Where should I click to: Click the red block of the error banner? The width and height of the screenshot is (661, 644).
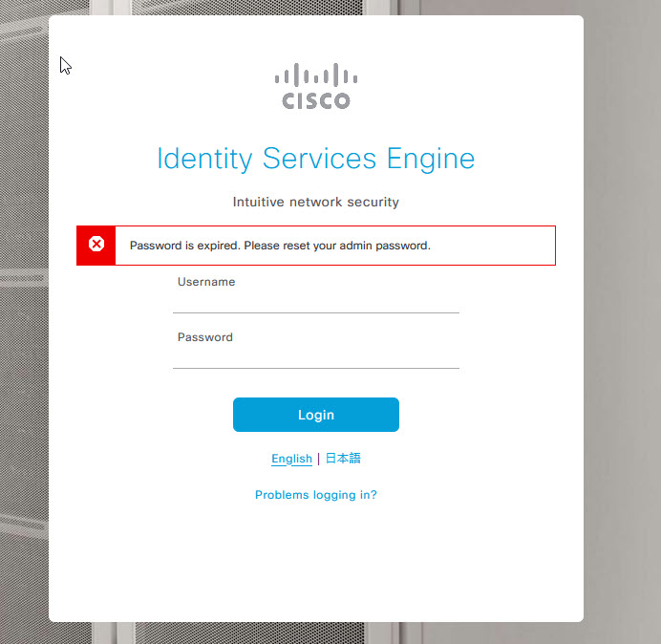tap(96, 246)
